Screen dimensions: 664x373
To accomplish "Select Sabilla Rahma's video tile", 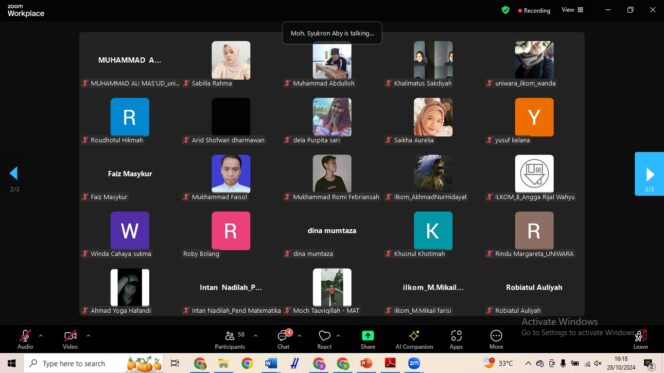I will (x=231, y=61).
